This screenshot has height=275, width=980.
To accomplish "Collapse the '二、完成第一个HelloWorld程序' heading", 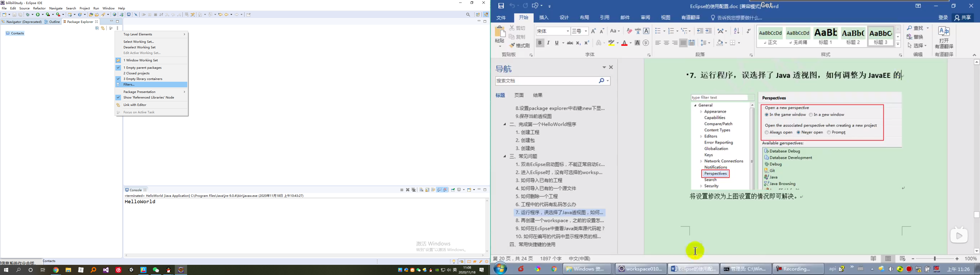I will pos(505,125).
